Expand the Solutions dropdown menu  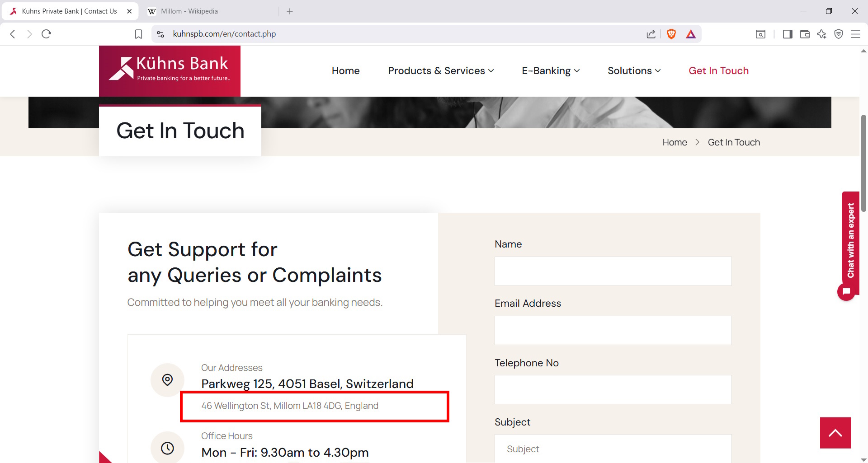pos(634,71)
